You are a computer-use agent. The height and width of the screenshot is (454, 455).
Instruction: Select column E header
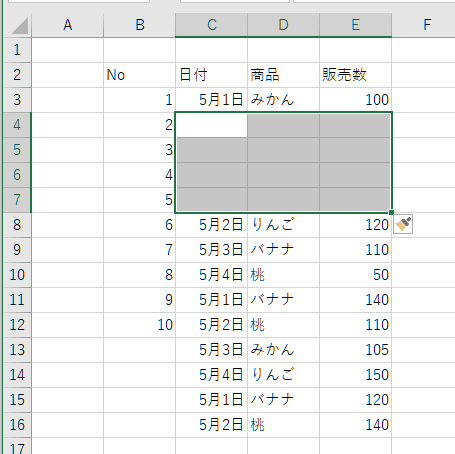pyautogui.click(x=355, y=25)
